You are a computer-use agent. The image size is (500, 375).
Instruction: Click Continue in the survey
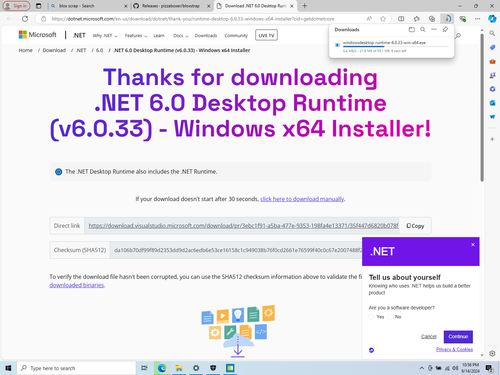pos(458,337)
